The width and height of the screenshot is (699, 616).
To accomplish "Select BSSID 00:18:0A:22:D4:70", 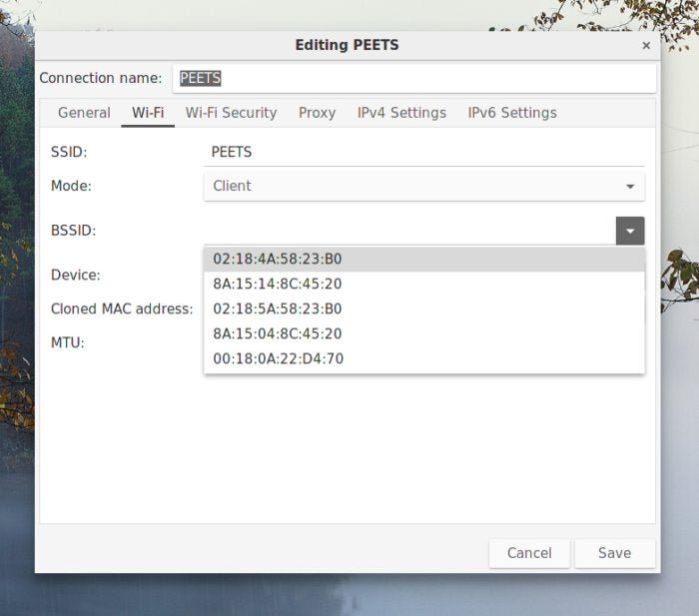I will pos(424,358).
